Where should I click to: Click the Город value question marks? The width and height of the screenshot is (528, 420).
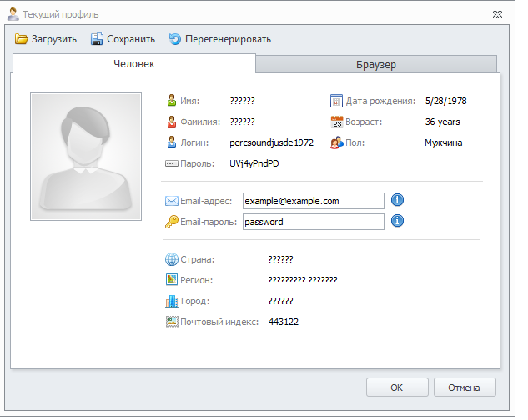click(x=281, y=301)
